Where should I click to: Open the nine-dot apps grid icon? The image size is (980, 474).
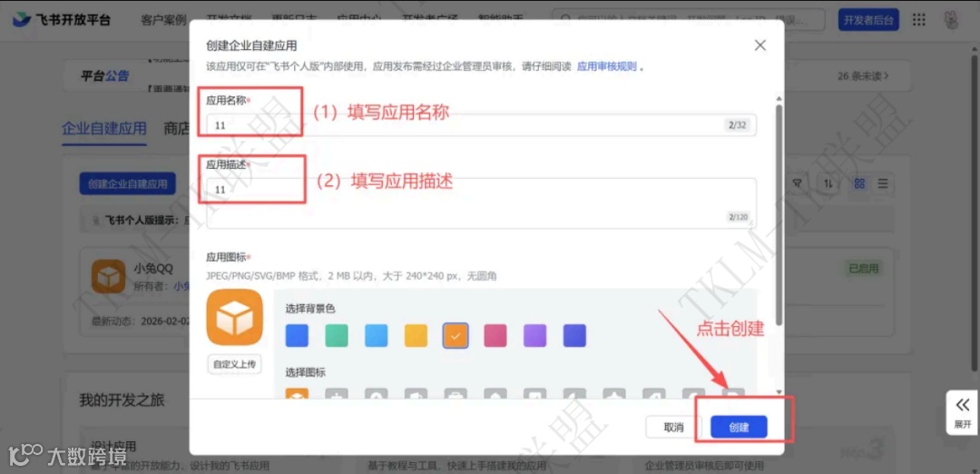[918, 20]
